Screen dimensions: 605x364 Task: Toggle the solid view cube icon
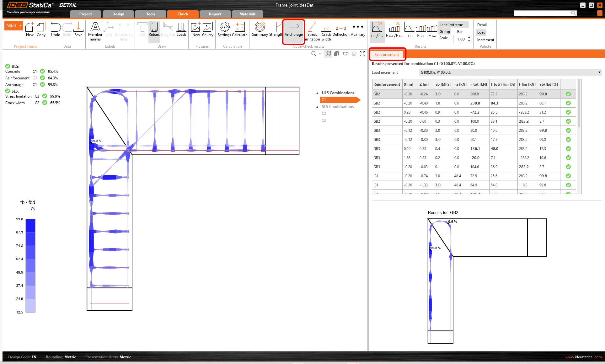(336, 54)
